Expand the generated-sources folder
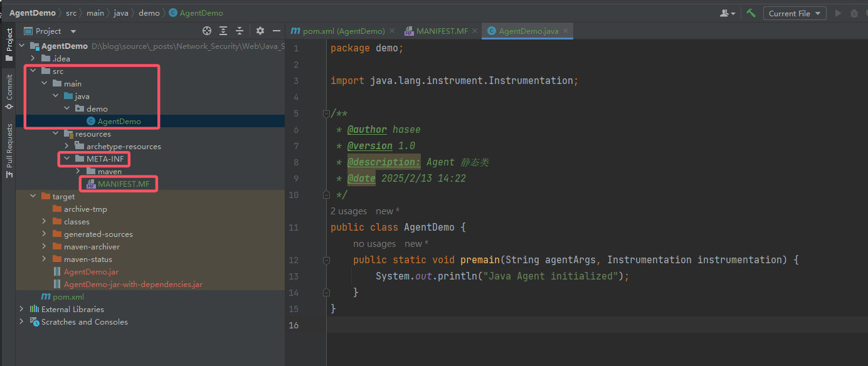Screen dimensions: 868x366 point(45,234)
